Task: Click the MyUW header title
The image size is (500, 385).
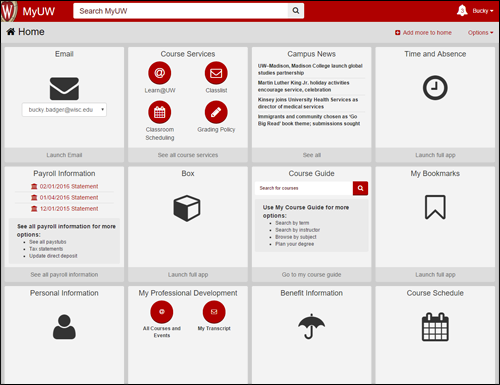Action: pos(39,11)
